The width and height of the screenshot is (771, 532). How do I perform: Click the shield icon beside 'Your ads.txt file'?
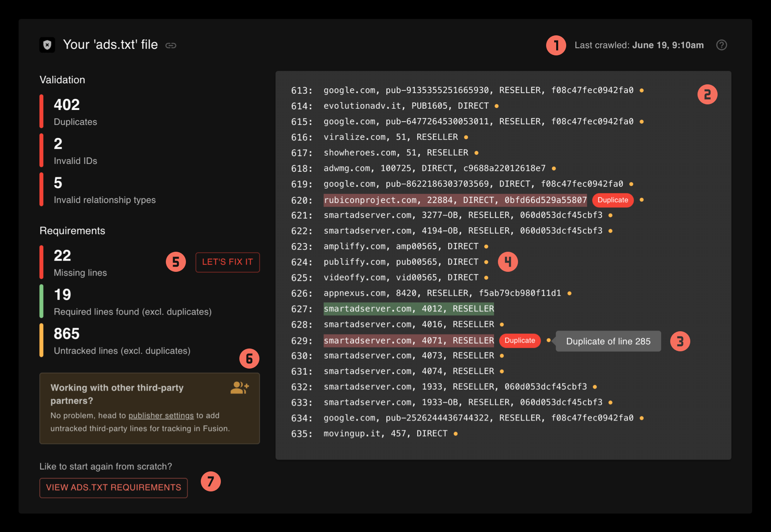47,45
